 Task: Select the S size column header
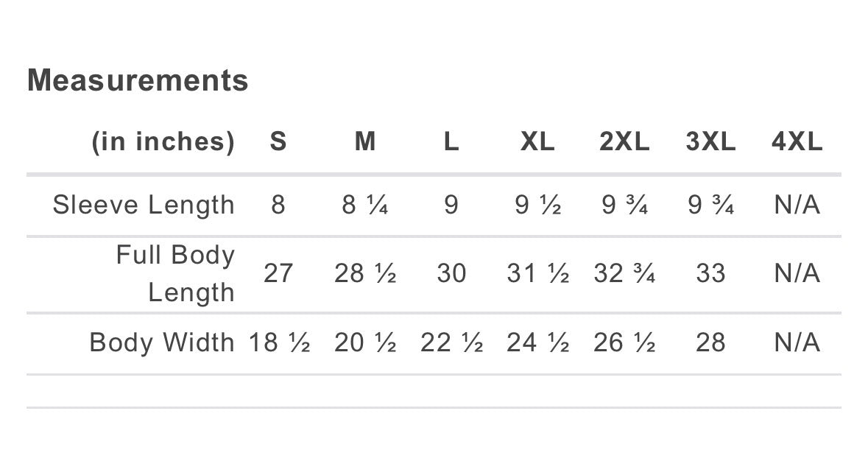pyautogui.click(x=278, y=141)
